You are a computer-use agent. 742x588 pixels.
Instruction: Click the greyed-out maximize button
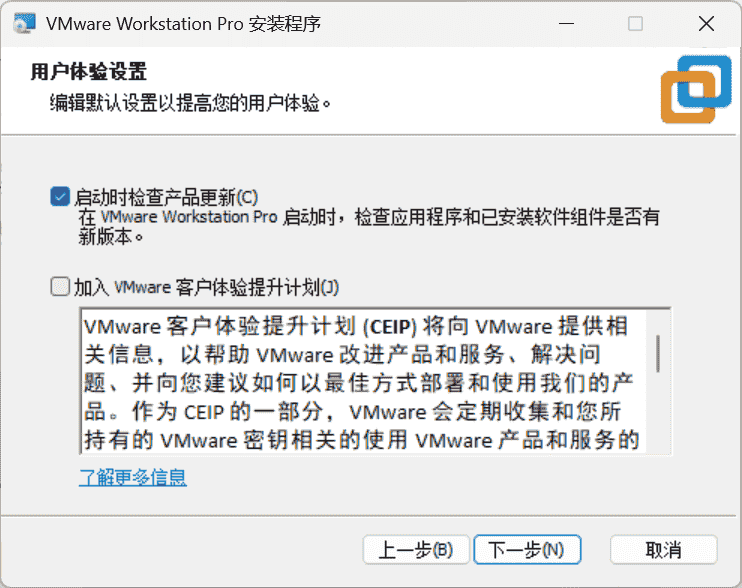[635, 23]
